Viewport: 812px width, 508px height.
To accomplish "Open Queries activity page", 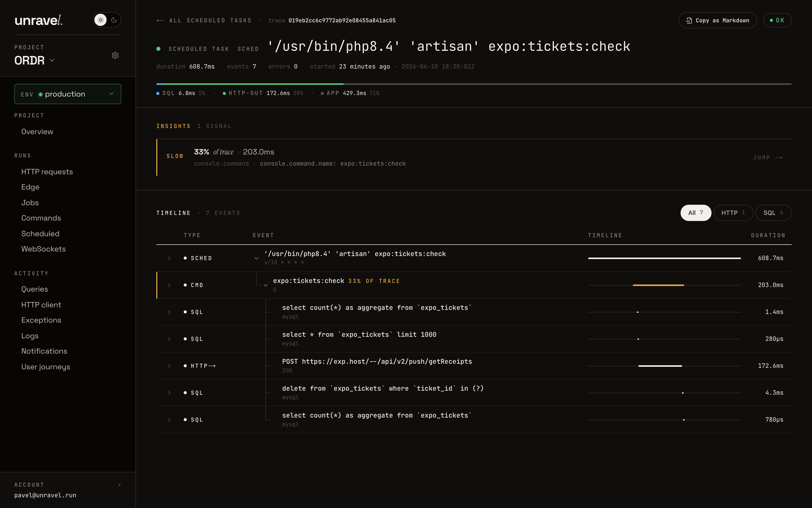I will [35, 289].
